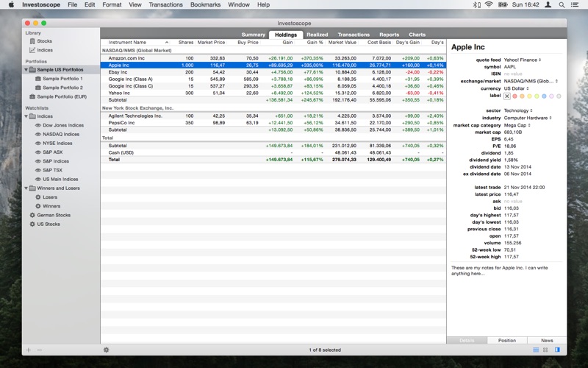Image resolution: width=588 pixels, height=368 pixels.
Task: Collapse the Sample US Portfolios group
Action: 26,69
